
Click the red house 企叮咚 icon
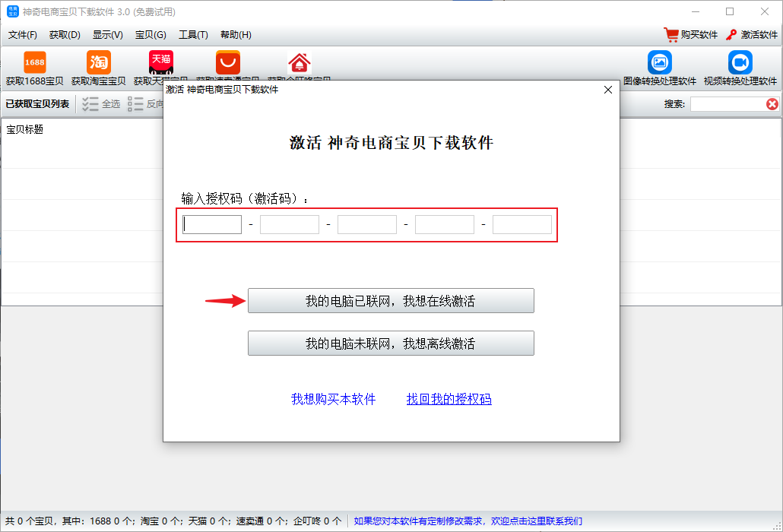(x=300, y=64)
